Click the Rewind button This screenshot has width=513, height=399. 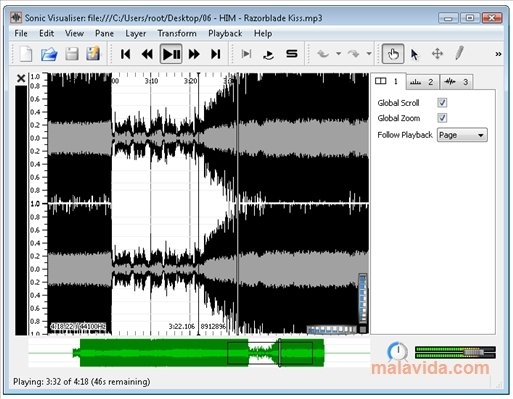click(x=147, y=54)
